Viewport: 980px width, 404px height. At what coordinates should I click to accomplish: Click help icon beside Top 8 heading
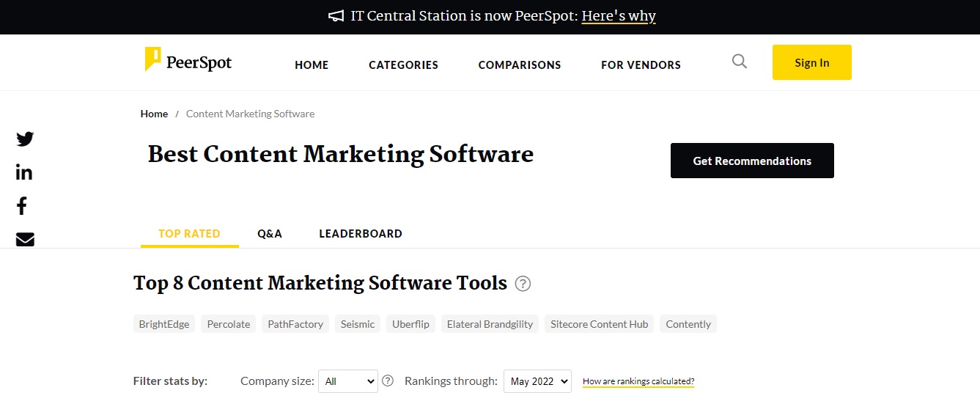[x=523, y=284]
